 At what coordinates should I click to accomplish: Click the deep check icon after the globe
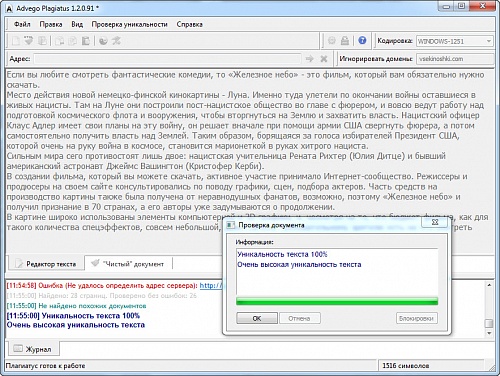click(x=116, y=41)
